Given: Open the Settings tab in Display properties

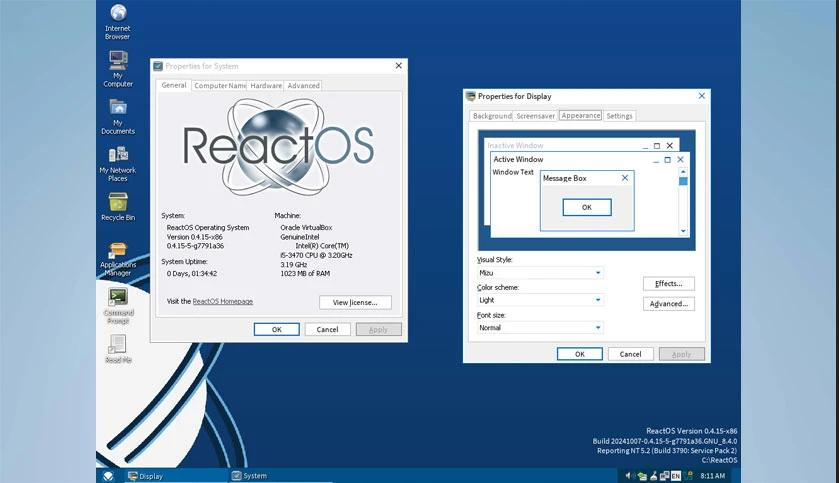Looking at the screenshot, I should tap(620, 116).
